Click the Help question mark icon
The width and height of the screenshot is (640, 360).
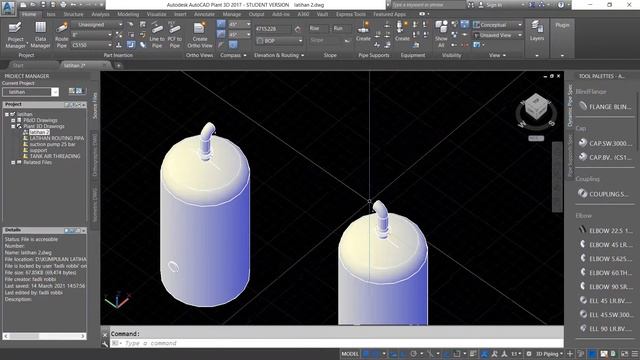click(561, 5)
